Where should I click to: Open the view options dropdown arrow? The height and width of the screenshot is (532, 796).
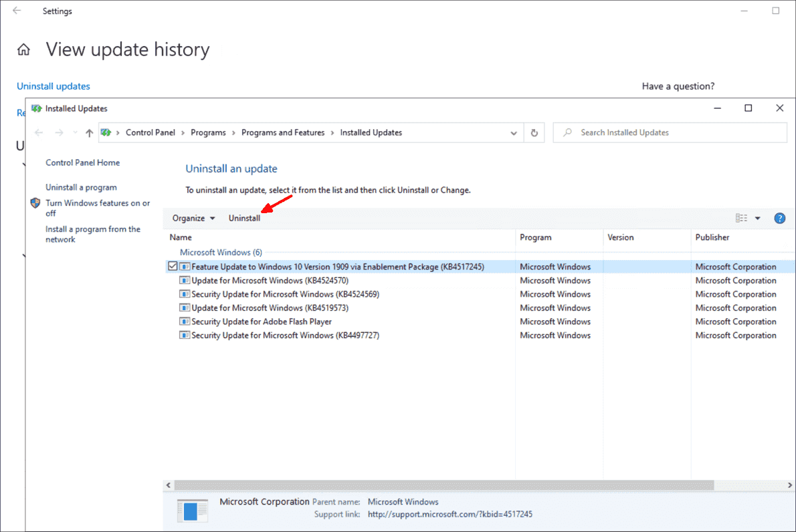pyautogui.click(x=757, y=219)
